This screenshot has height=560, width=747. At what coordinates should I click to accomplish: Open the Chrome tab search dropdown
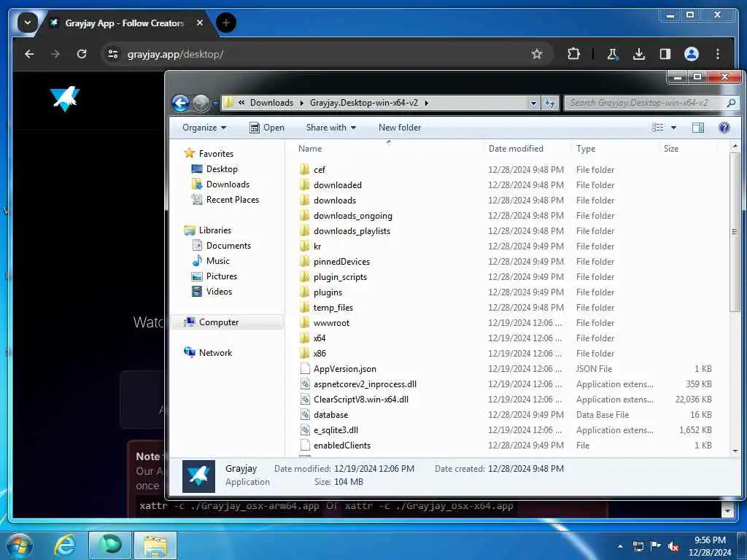(x=27, y=23)
